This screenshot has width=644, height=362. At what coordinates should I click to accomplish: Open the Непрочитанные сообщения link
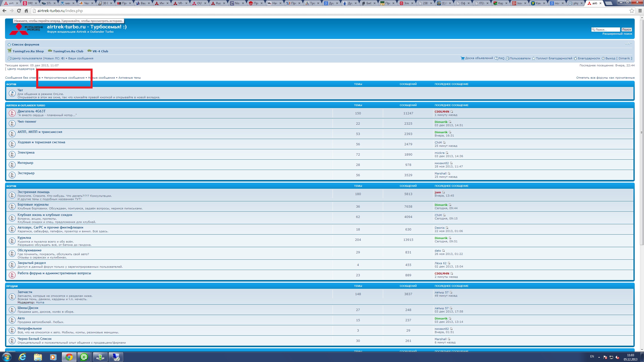click(64, 78)
